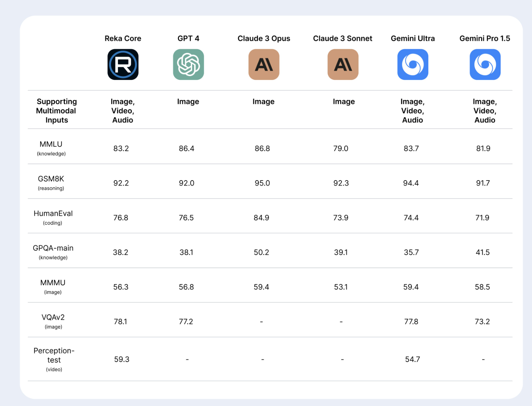The image size is (532, 406).
Task: Click the 'GSM8K' row label
Action: pyautogui.click(x=51, y=179)
